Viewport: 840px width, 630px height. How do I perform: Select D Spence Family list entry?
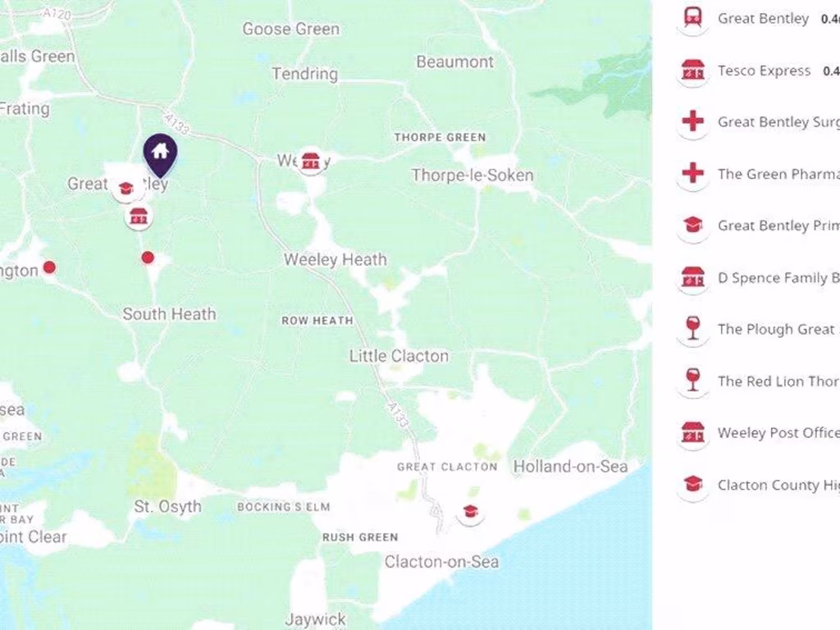757,277
